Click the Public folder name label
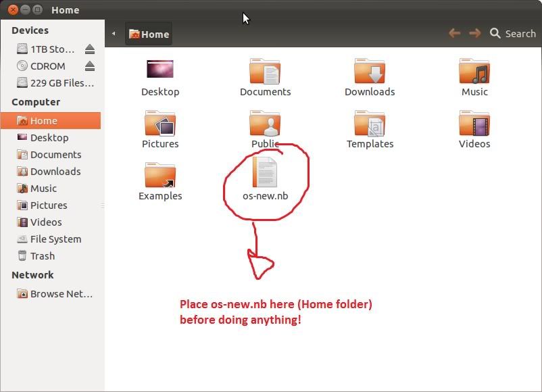 265,144
